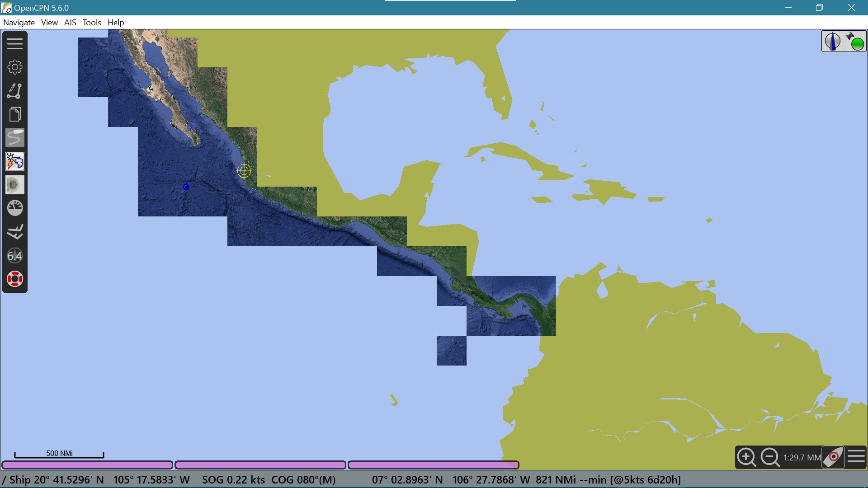The height and width of the screenshot is (488, 868).
Task: Activate the Man Overboard lifering icon
Action: 14,279
